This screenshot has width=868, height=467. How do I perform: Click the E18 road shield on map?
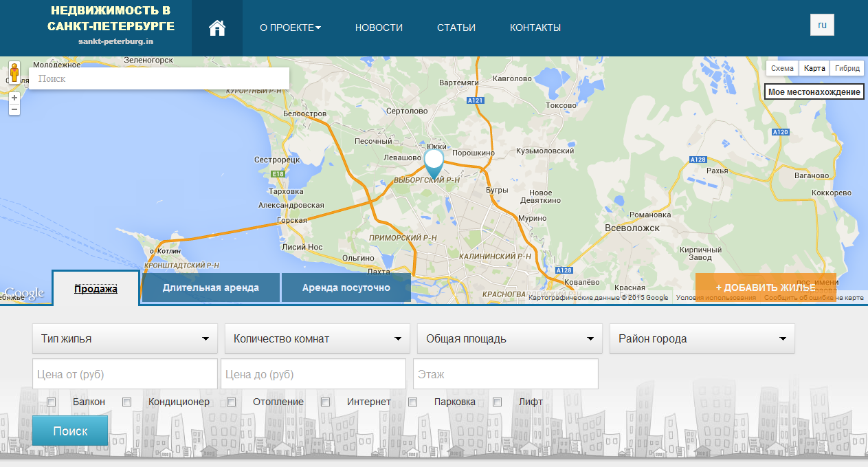click(x=277, y=174)
